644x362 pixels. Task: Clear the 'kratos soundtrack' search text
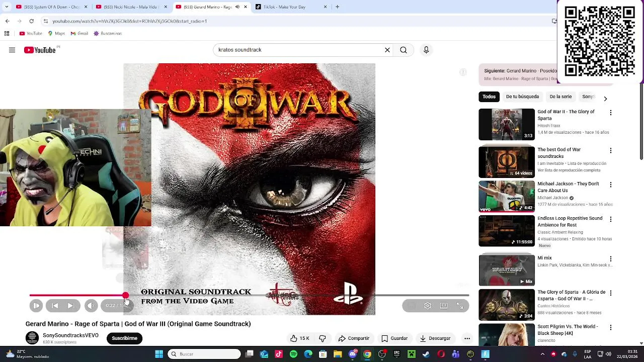pos(387,50)
